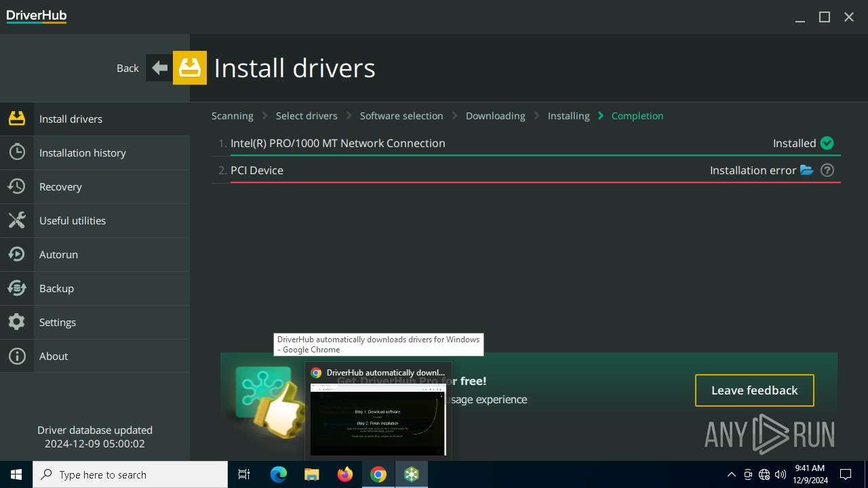Open the Backup menu item
The width and height of the screenshot is (868, 488).
click(95, 288)
